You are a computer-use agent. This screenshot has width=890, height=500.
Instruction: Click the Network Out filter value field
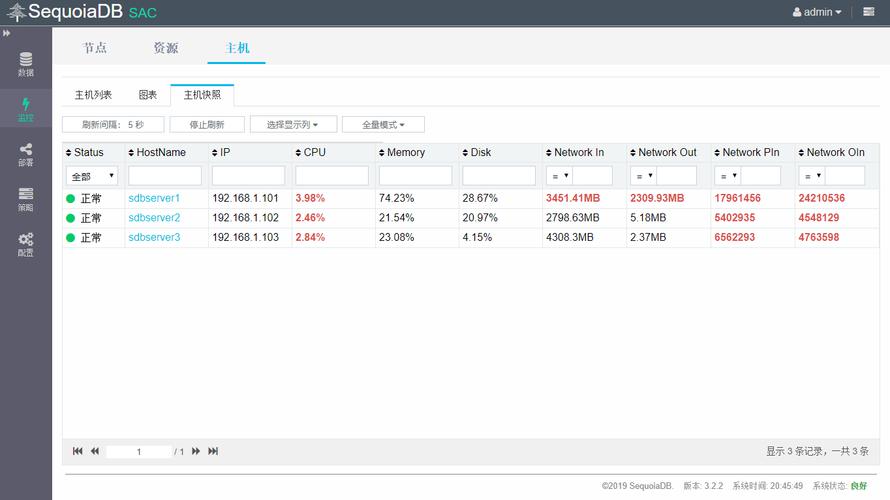677,176
